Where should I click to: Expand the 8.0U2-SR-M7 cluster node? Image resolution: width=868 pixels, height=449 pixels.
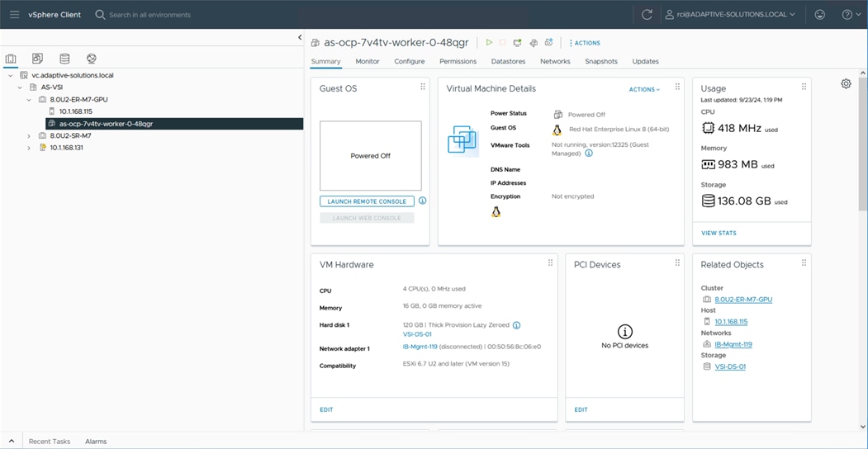[29, 135]
